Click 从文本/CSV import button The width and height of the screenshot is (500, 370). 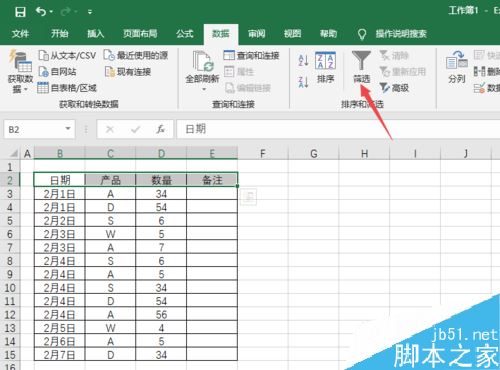point(67,55)
